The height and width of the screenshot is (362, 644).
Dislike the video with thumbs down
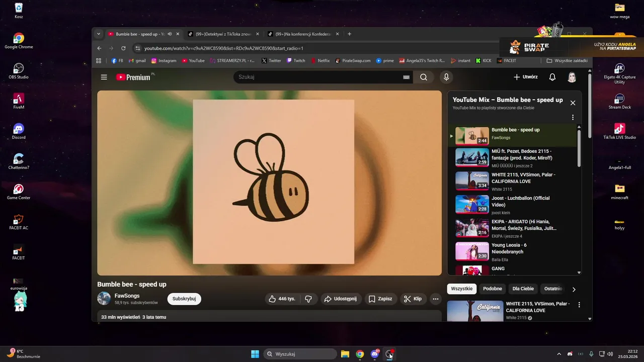308,299
